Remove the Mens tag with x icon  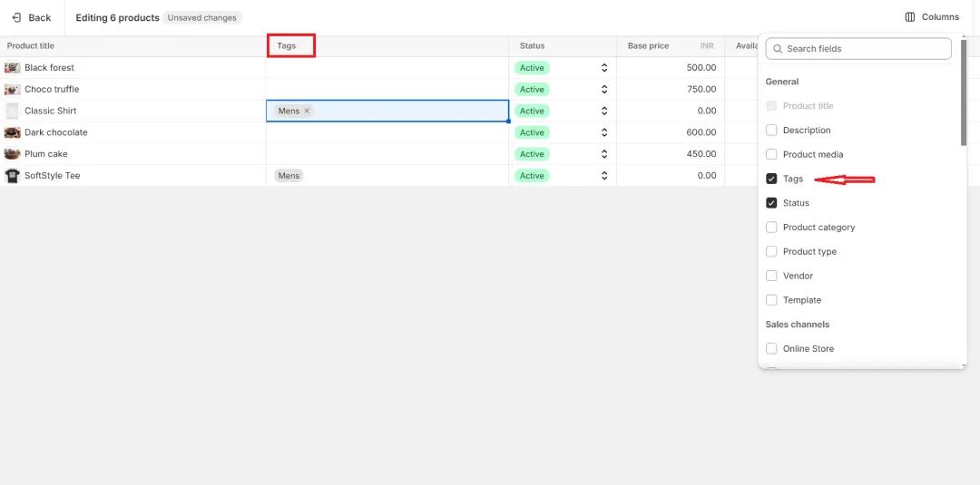point(307,111)
